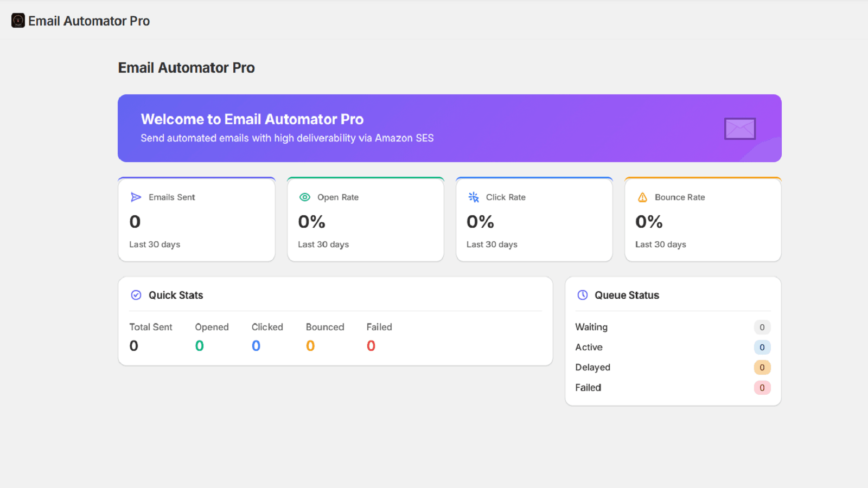Screen dimensions: 868x488
Task: Click Last 30 days under Emails Sent
Action: (155, 245)
